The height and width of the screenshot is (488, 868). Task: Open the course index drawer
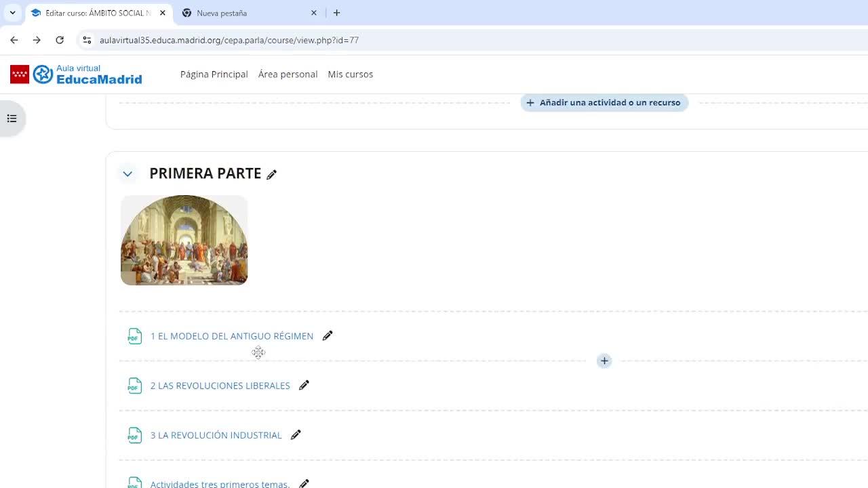(12, 119)
